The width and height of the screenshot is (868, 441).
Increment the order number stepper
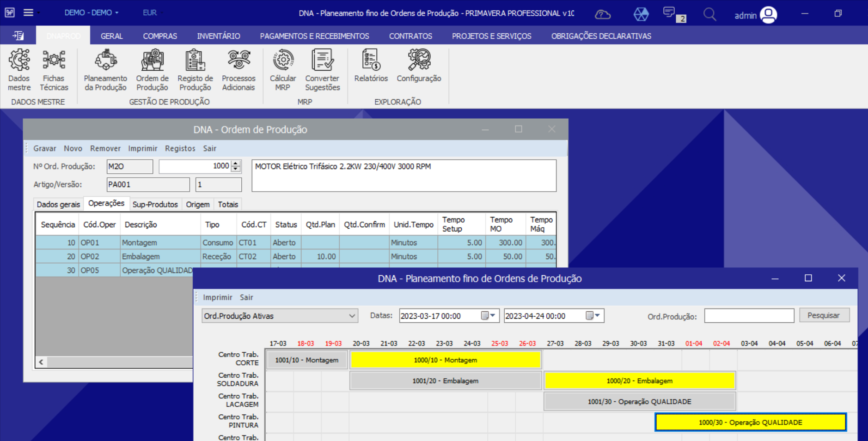(x=236, y=163)
